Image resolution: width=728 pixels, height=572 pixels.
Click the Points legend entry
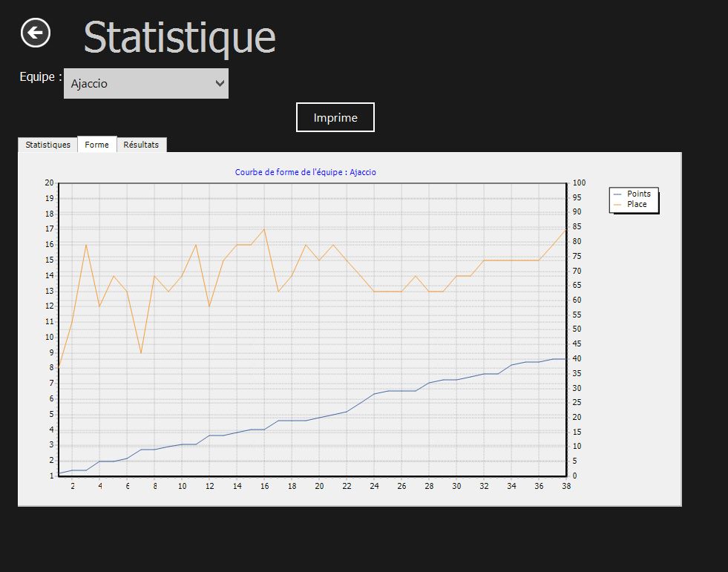(x=638, y=194)
